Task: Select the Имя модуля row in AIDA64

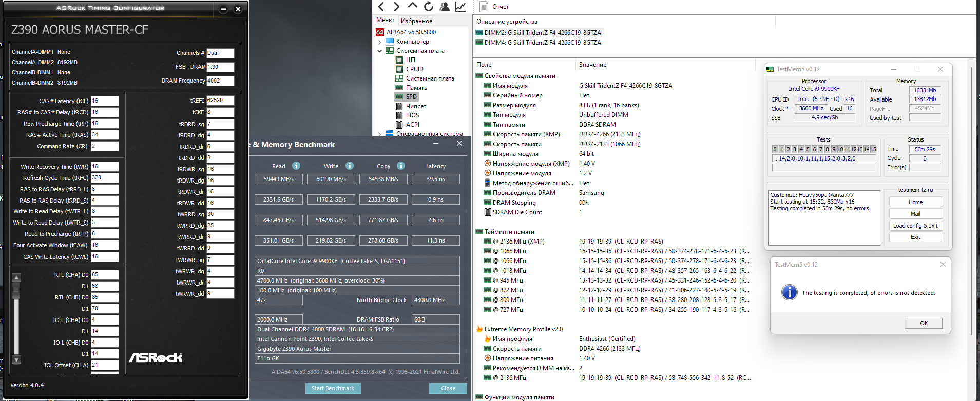Action: (x=613, y=86)
